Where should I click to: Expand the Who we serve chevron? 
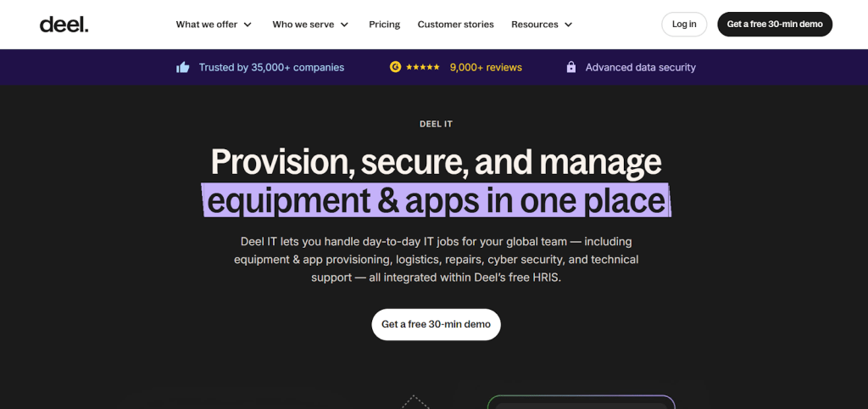[x=344, y=25]
